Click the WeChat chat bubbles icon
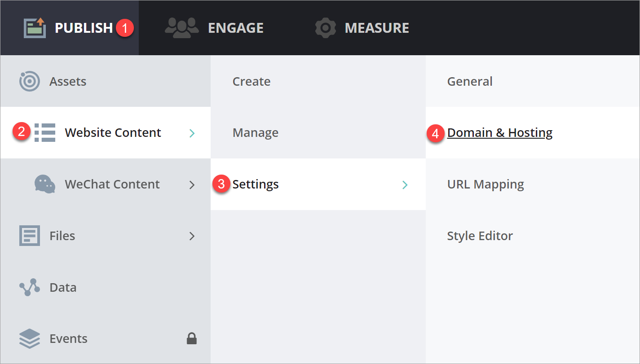This screenshot has width=640, height=364. (x=45, y=184)
